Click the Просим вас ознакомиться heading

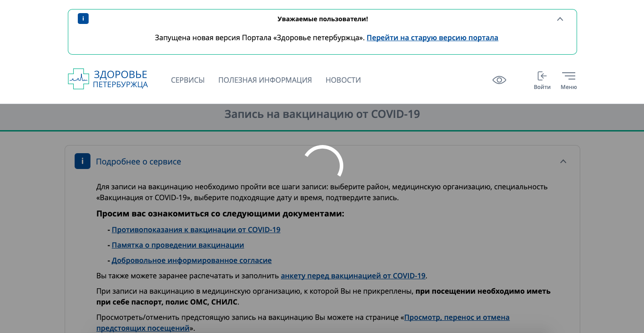[220, 213]
